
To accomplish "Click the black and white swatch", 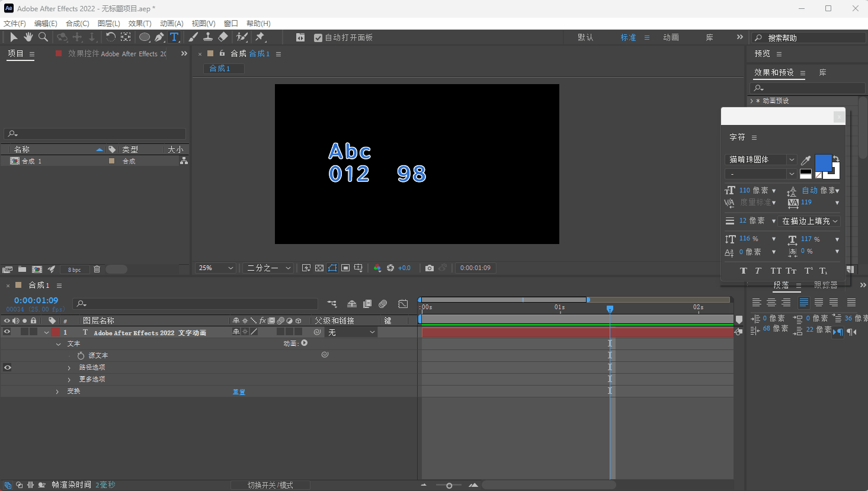I will coord(806,174).
